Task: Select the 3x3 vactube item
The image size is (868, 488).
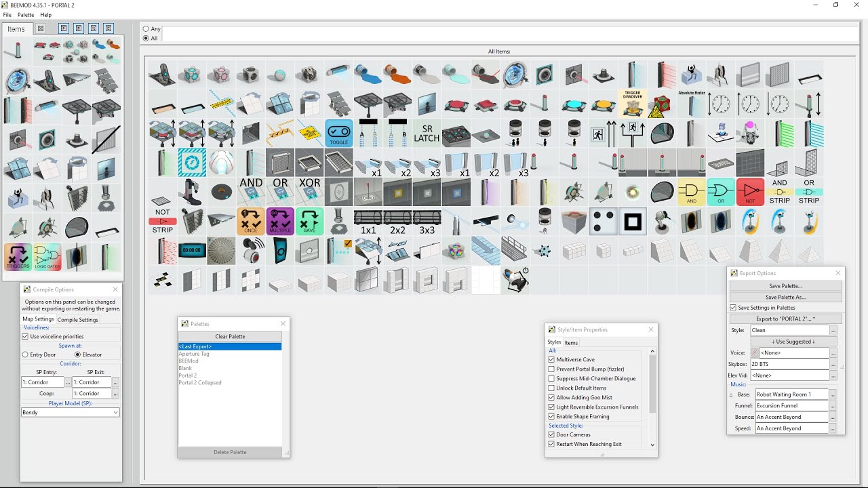Action: [x=427, y=221]
